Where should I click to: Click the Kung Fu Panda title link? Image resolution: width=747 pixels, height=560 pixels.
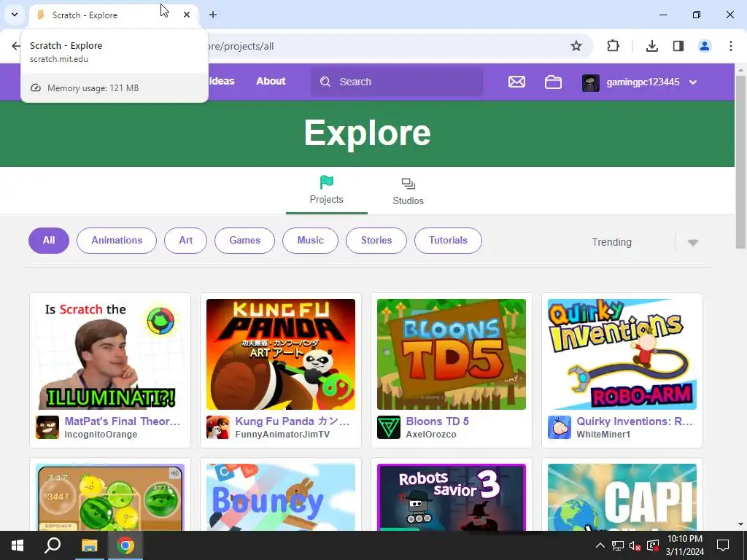coord(293,421)
